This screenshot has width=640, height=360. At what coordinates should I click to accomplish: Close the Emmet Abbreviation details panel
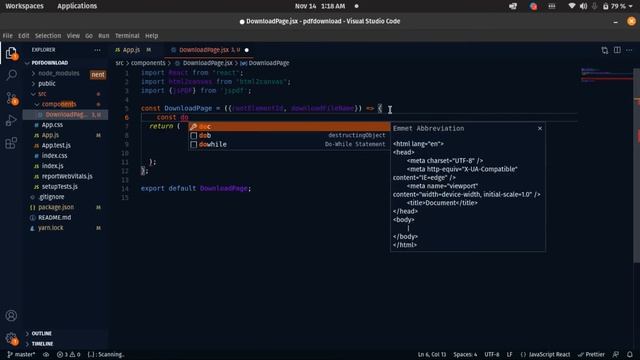(540, 128)
